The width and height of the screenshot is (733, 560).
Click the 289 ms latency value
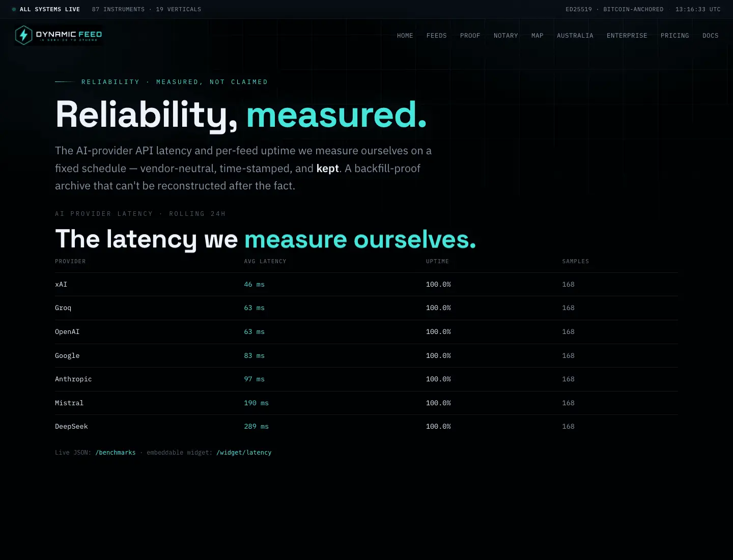tap(256, 427)
